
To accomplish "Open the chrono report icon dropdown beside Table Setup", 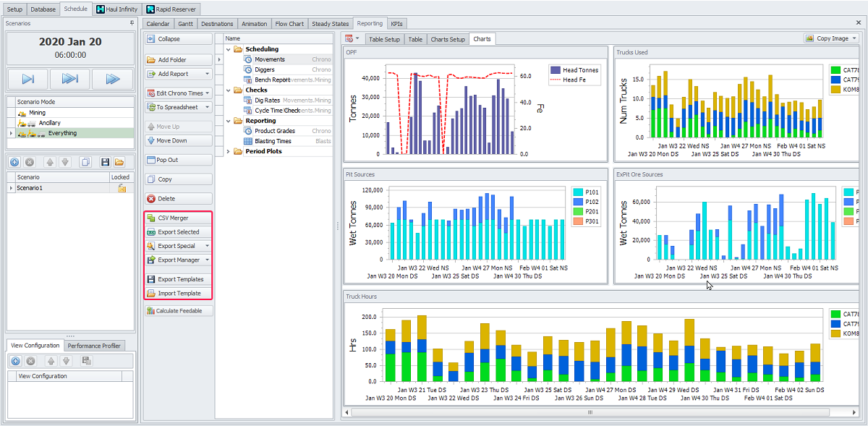I will coord(352,39).
